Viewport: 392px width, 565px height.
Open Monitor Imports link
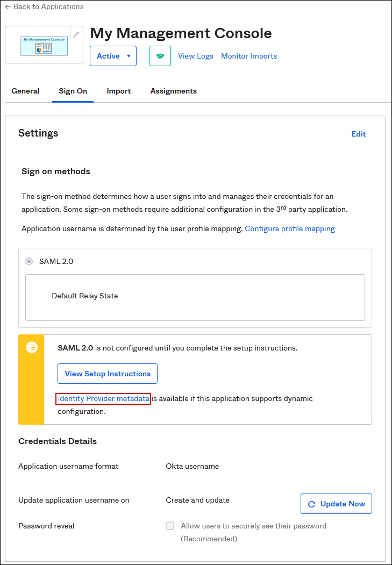(249, 56)
